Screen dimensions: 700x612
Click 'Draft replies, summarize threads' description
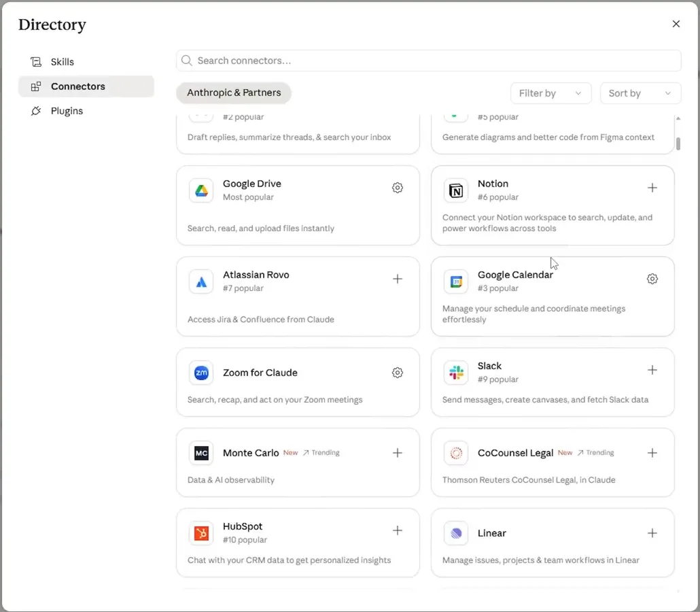click(x=290, y=137)
